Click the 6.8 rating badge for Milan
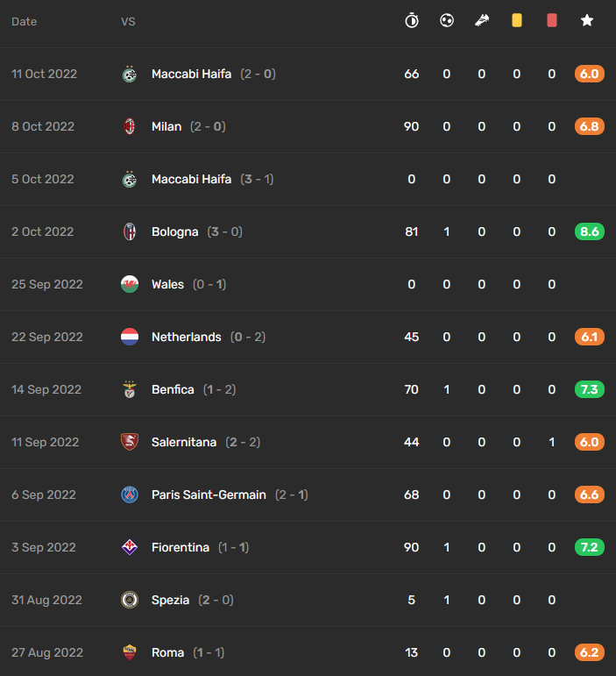This screenshot has height=676, width=616. tap(590, 126)
